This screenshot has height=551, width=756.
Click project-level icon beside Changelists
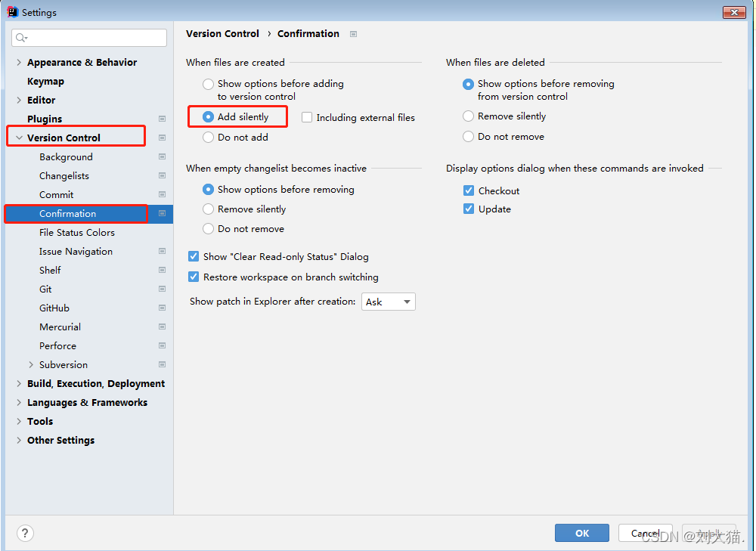[162, 175]
